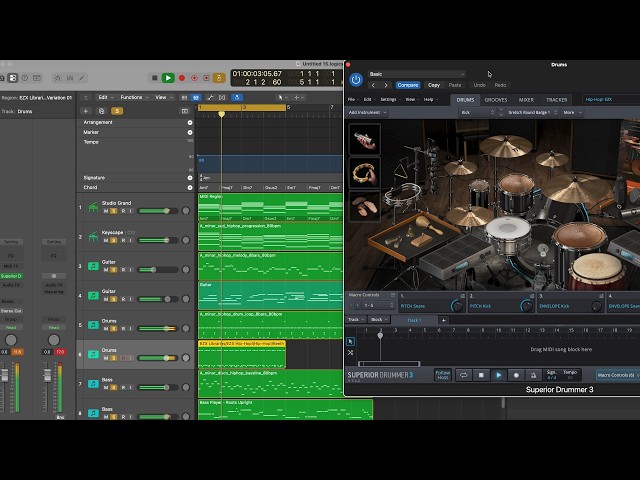
Task: Play the Logic project with green play button
Action: [168, 78]
